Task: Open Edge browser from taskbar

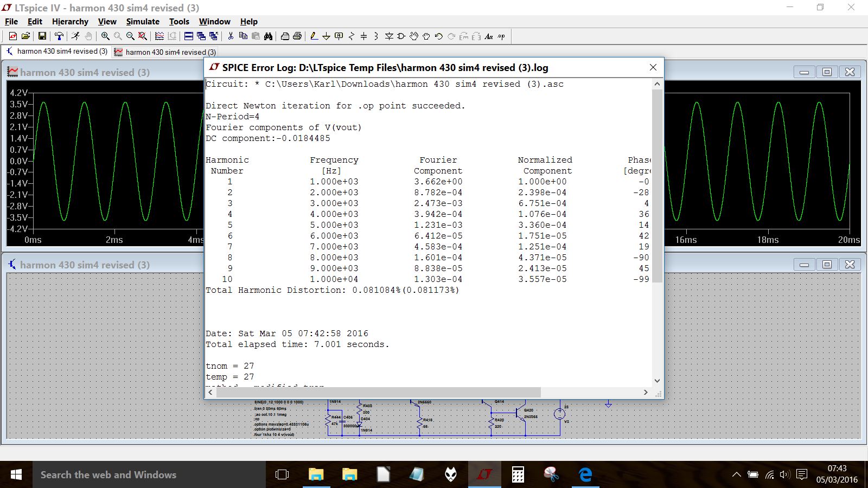Action: [585, 474]
